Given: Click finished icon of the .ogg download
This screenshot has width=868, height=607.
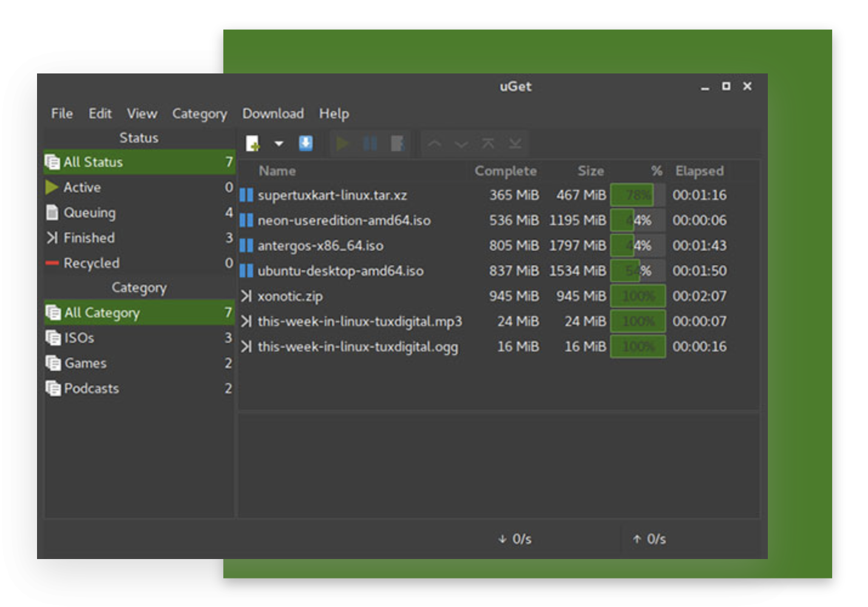Looking at the screenshot, I should (x=246, y=347).
